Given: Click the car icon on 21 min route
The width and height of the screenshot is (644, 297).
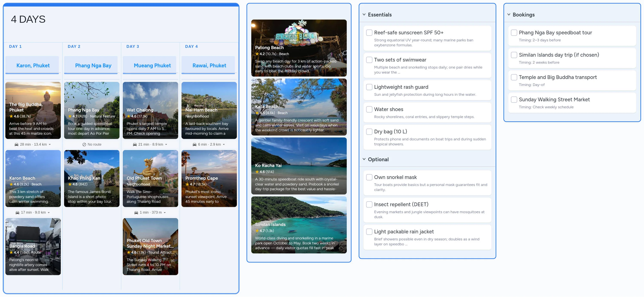Looking at the screenshot, I should pos(135,144).
